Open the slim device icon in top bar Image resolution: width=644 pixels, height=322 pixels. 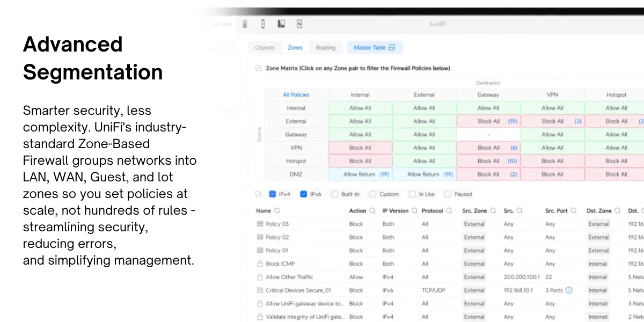click(262, 24)
